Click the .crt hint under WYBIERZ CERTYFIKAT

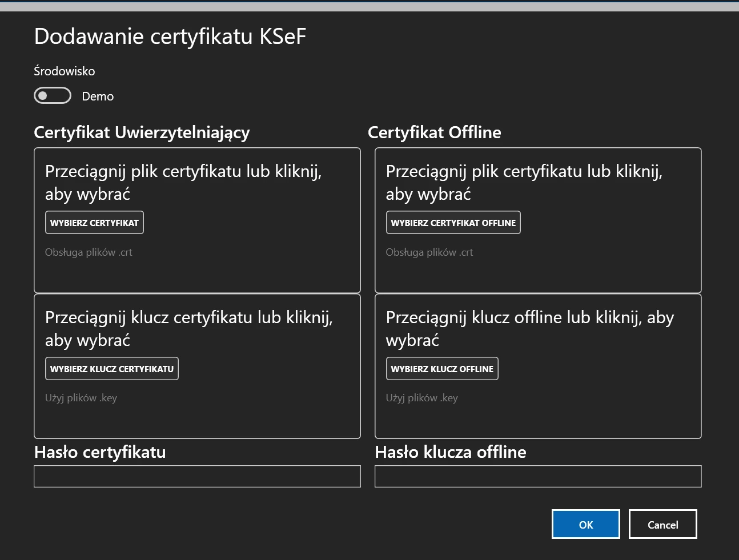[x=89, y=252]
